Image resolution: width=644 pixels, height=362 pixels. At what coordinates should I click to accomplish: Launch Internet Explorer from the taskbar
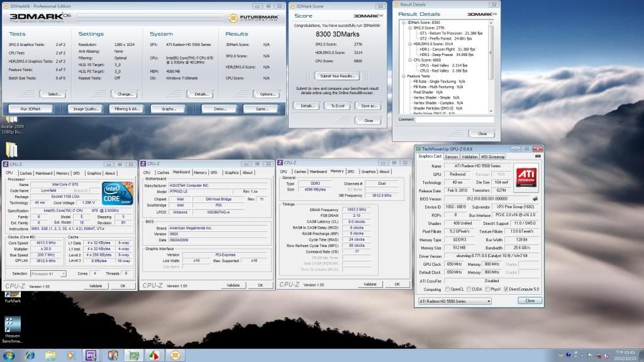click(30, 354)
